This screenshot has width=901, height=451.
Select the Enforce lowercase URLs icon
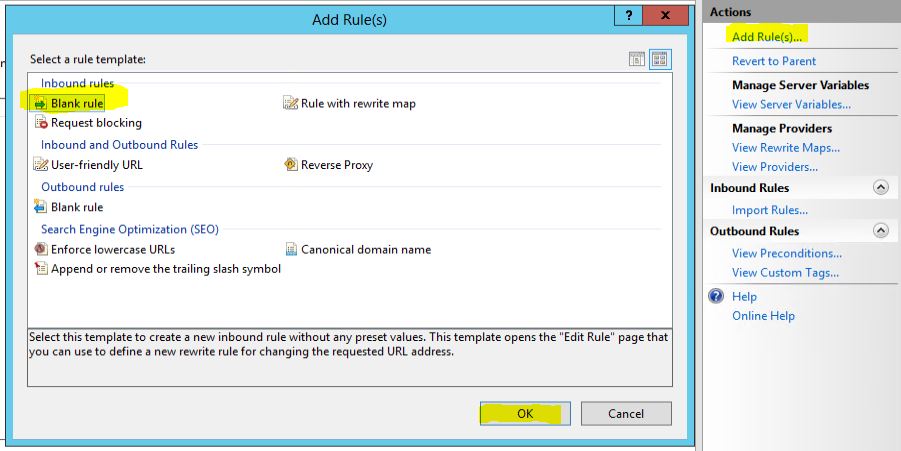(41, 249)
